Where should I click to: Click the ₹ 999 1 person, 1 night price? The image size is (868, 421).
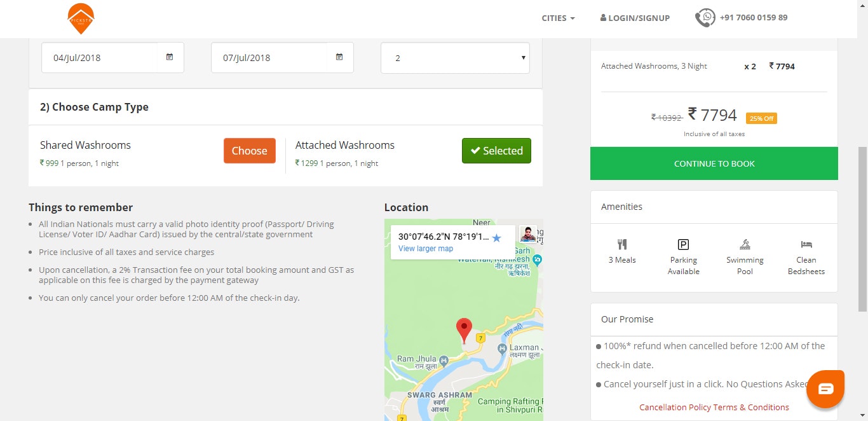coord(79,163)
